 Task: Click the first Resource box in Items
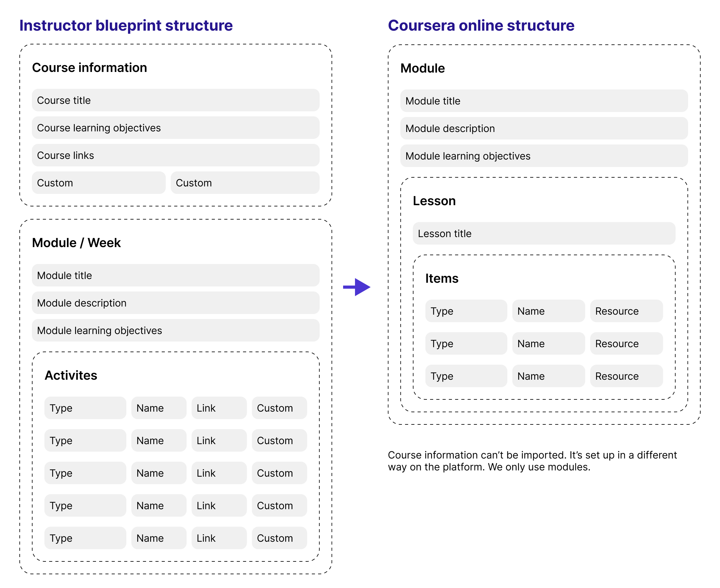pyautogui.click(x=626, y=311)
